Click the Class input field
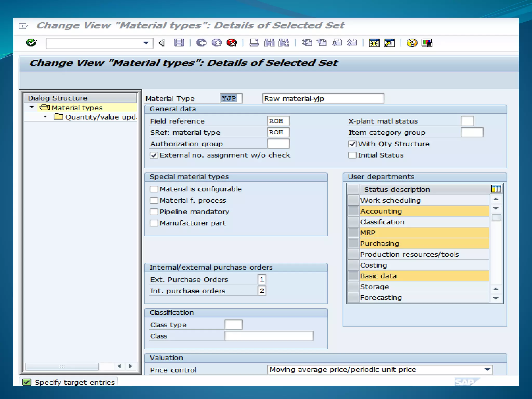 pos(269,336)
